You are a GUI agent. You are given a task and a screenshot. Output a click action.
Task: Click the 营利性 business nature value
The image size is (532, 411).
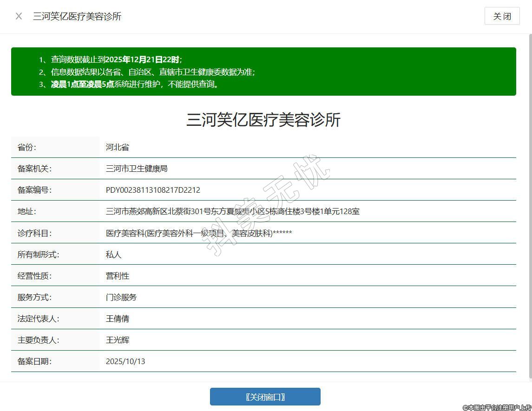118,276
